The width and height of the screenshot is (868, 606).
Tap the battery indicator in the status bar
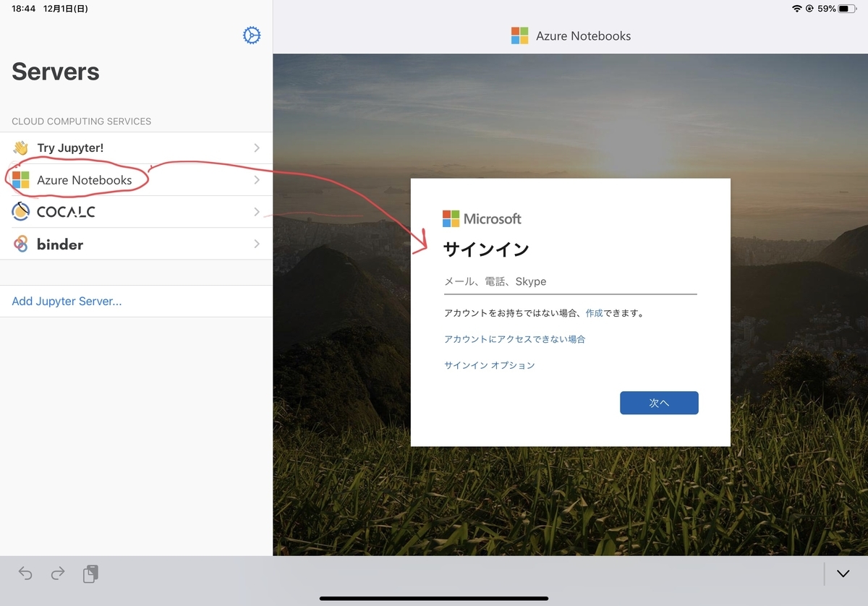pos(847,9)
